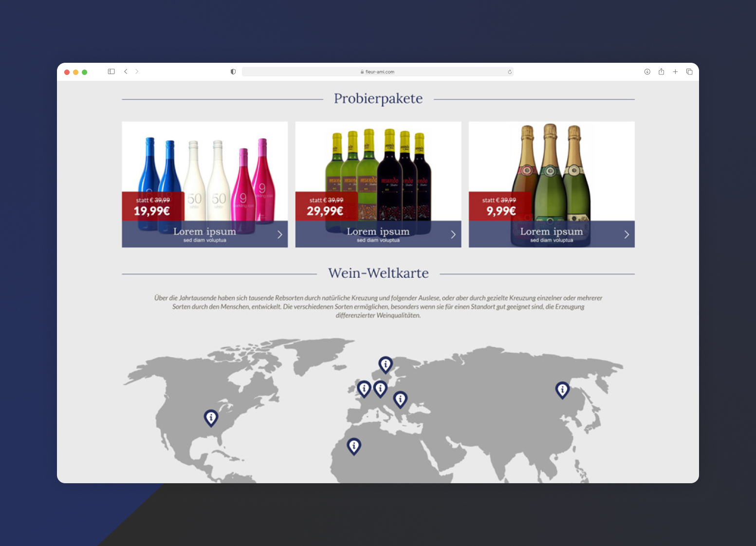This screenshot has height=546, width=756.
Task: Open Lorem ipsum link on champagne package
Action: click(x=551, y=232)
